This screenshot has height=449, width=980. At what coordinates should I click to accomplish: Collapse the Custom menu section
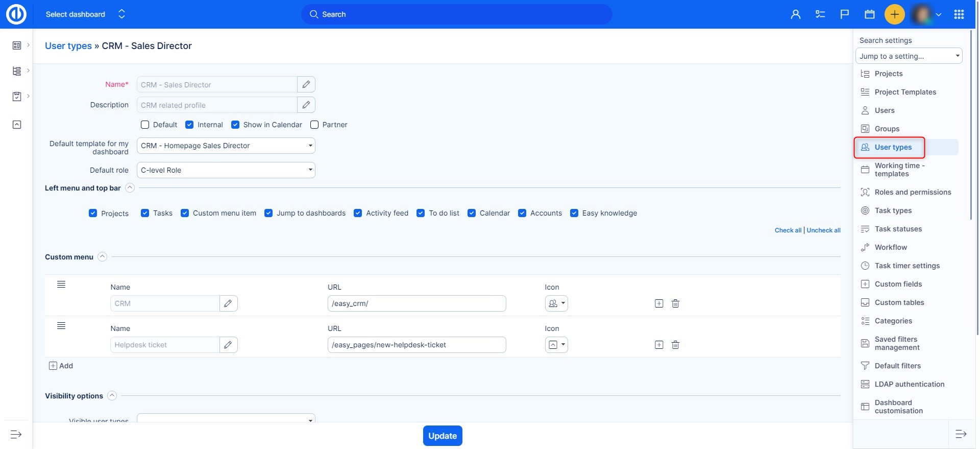(x=103, y=257)
